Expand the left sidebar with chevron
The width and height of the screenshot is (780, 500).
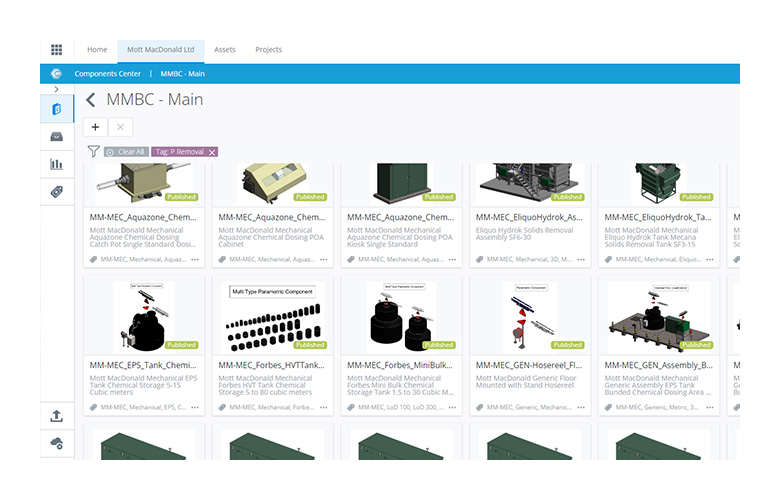click(x=56, y=90)
